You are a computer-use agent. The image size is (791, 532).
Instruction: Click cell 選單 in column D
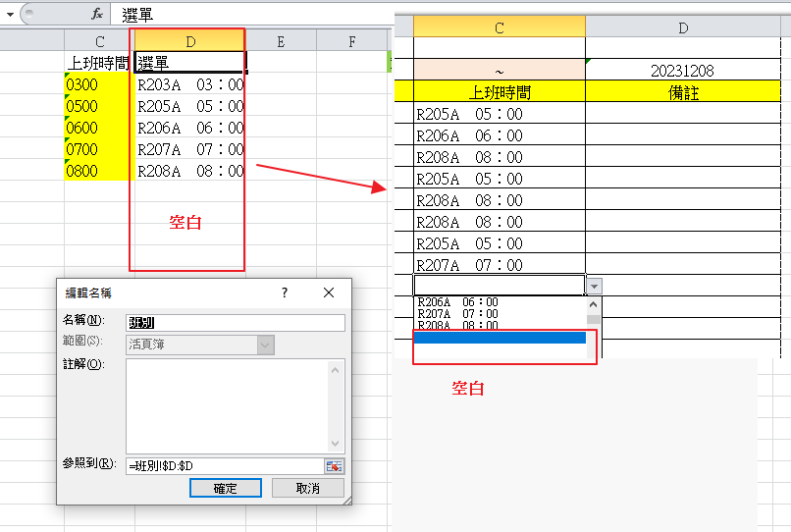[x=189, y=63]
